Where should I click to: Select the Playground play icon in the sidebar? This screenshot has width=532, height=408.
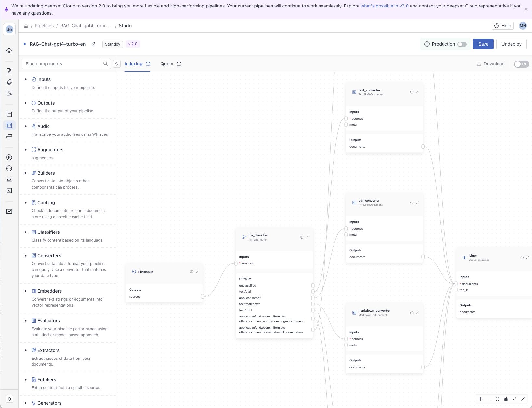tap(9, 157)
